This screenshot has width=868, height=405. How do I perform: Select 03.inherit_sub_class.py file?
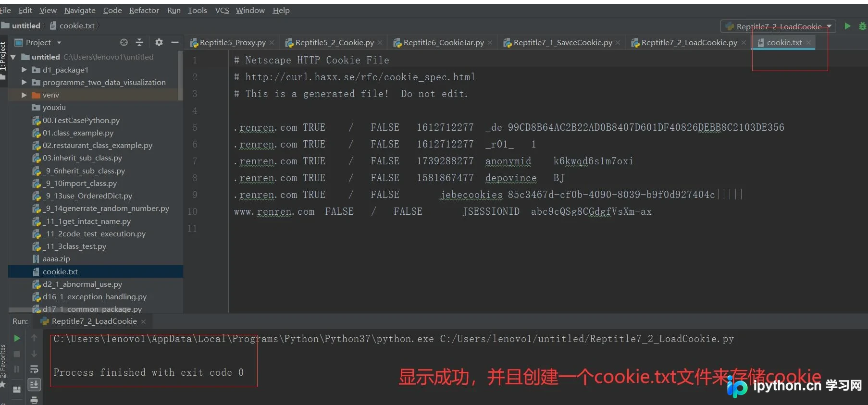coord(82,158)
